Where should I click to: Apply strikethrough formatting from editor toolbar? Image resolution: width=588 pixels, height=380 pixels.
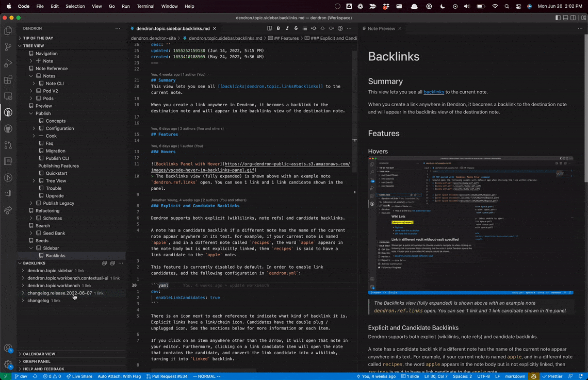pos(296,28)
